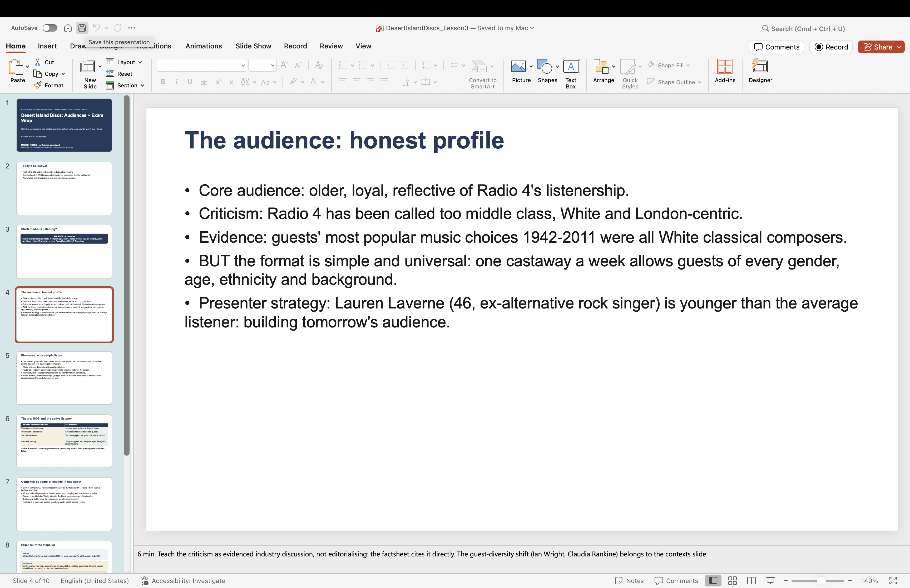Screen dimensions: 910x588
Task: Choose font color
Action: click(313, 82)
